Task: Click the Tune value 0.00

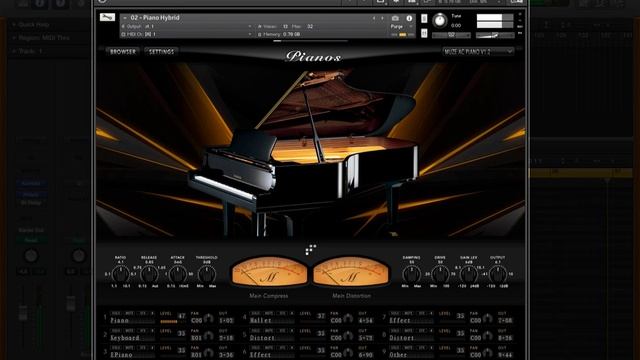Action: point(456,25)
